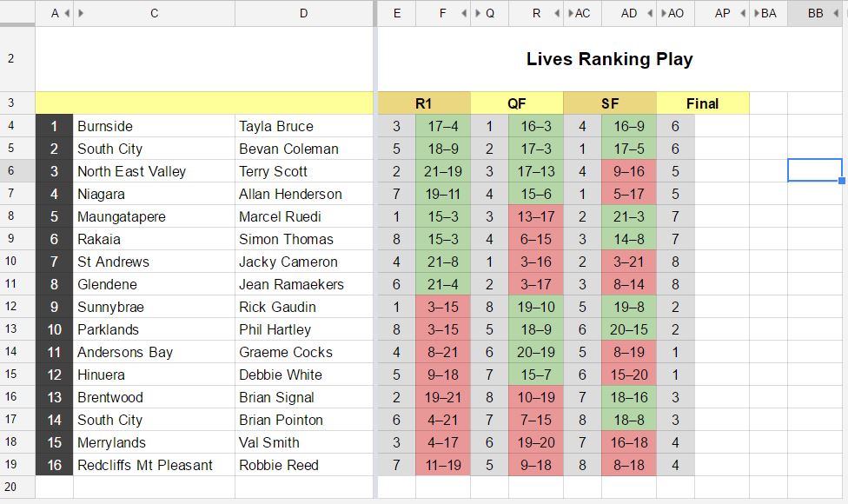
Task: Expand hidden column B left of column C
Action: point(79,13)
